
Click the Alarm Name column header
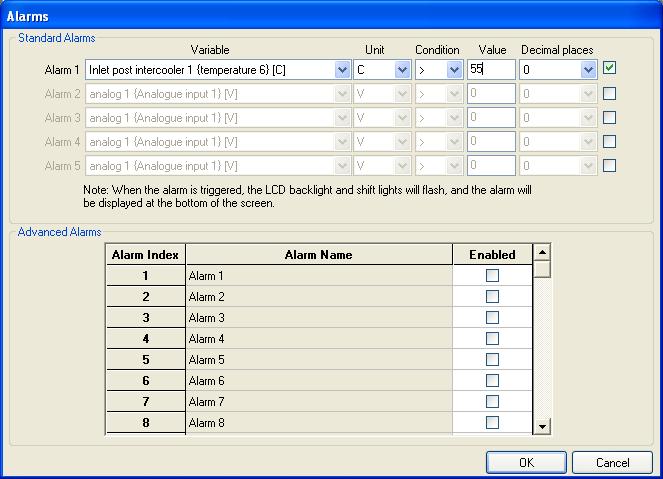pos(318,255)
